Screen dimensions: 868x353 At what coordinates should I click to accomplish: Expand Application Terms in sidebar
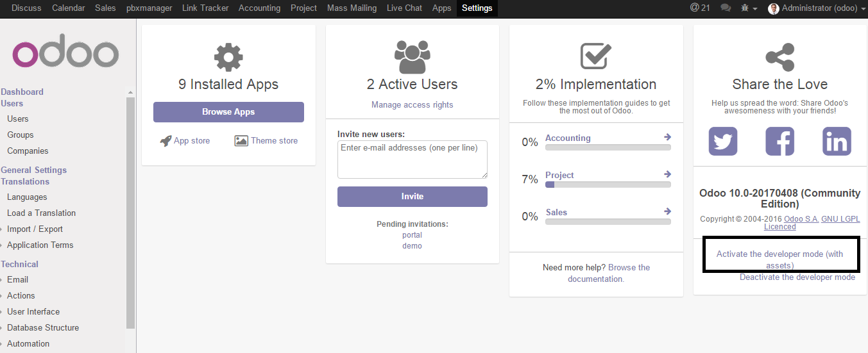pos(40,245)
